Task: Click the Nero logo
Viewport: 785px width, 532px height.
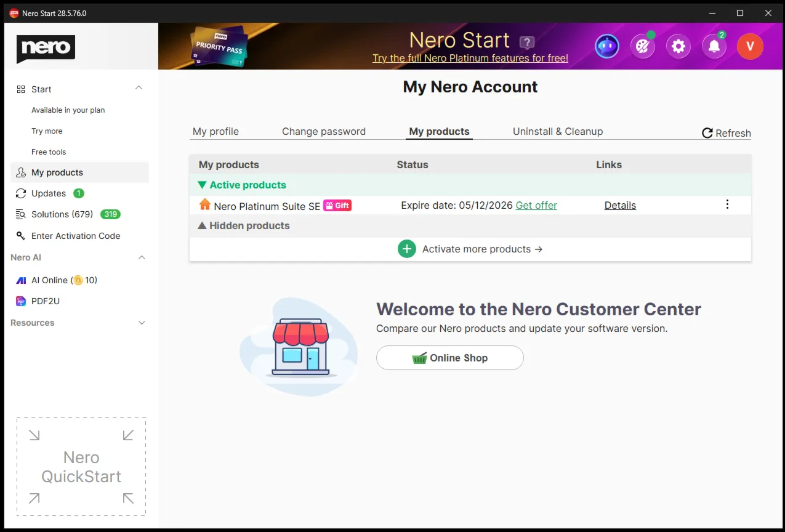Action: point(46,49)
